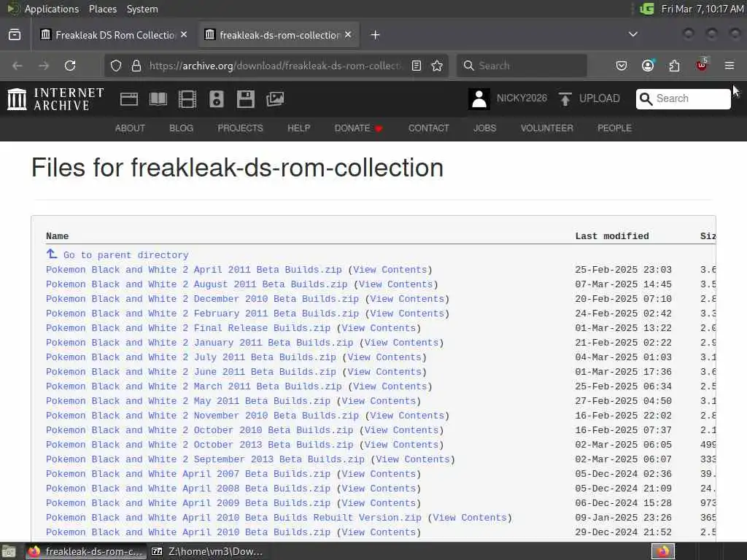Click the NICKY2026 username link

coord(522,98)
